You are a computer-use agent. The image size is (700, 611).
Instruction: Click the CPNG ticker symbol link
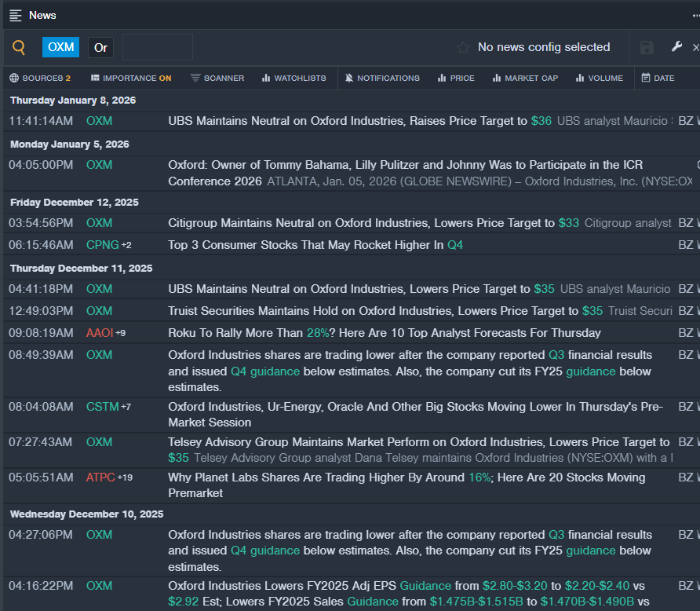click(102, 245)
